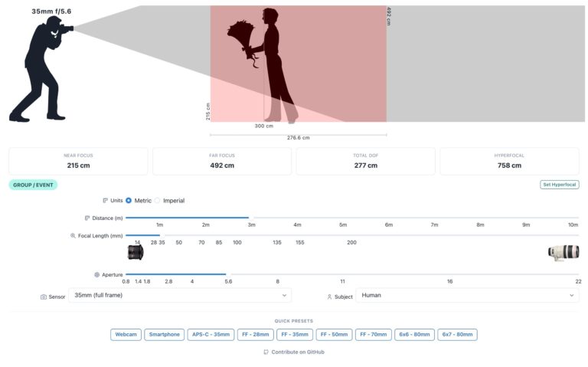588x367 pixels.
Task: Click the Aperture slider handle
Action: [x=228, y=274]
